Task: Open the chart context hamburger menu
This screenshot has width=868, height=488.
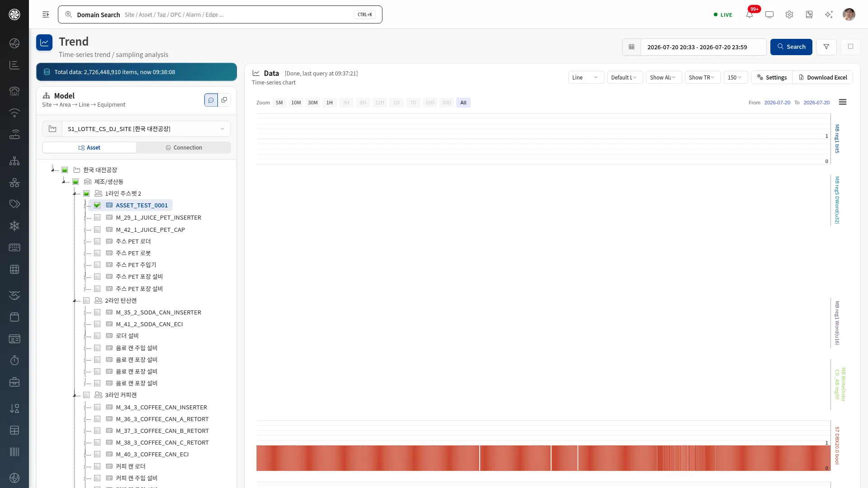Action: [843, 102]
